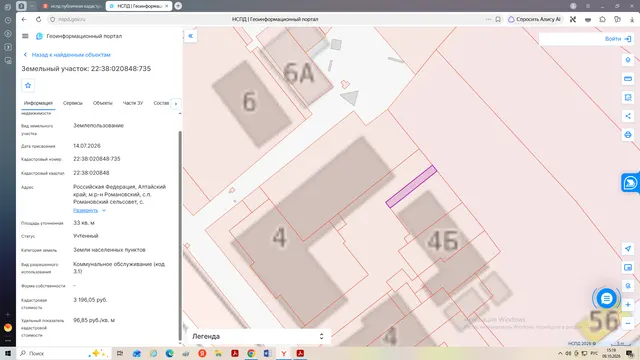Click the Коммунальное обслуживание permitted use value
The height and width of the screenshot is (360, 640).
click(119, 268)
